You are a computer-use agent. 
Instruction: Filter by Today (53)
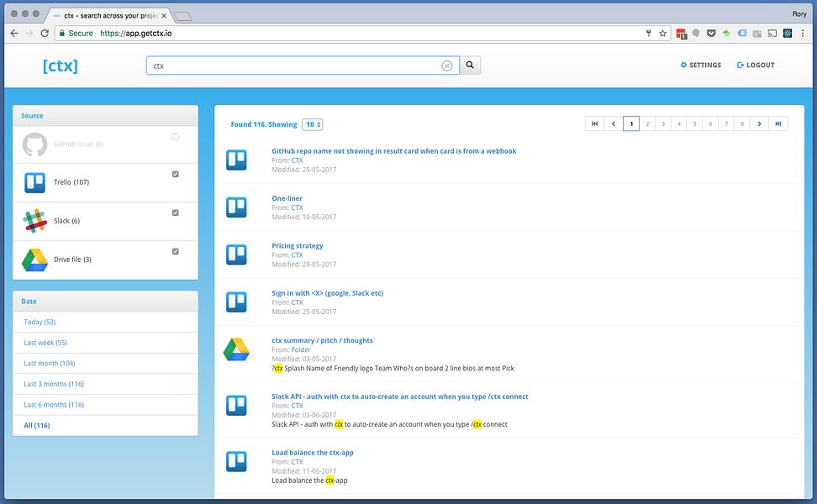tap(40, 323)
